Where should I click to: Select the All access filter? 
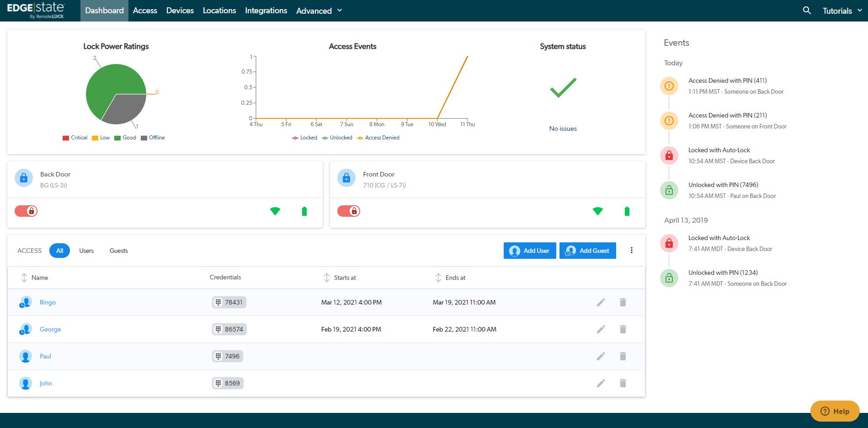tap(59, 251)
